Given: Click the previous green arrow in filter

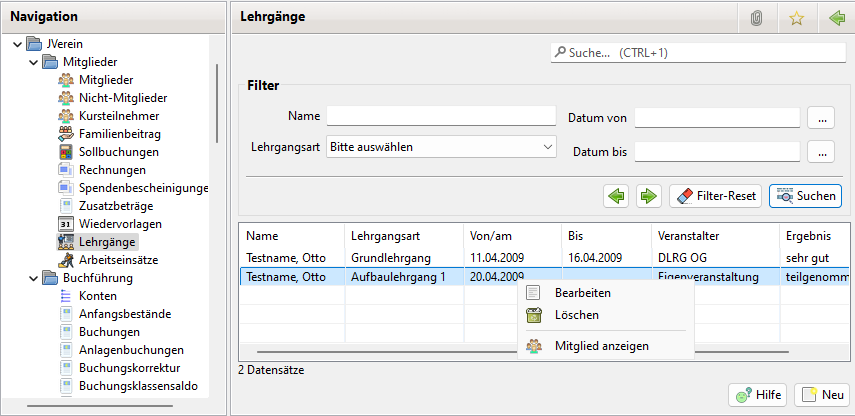Looking at the screenshot, I should pyautogui.click(x=617, y=196).
